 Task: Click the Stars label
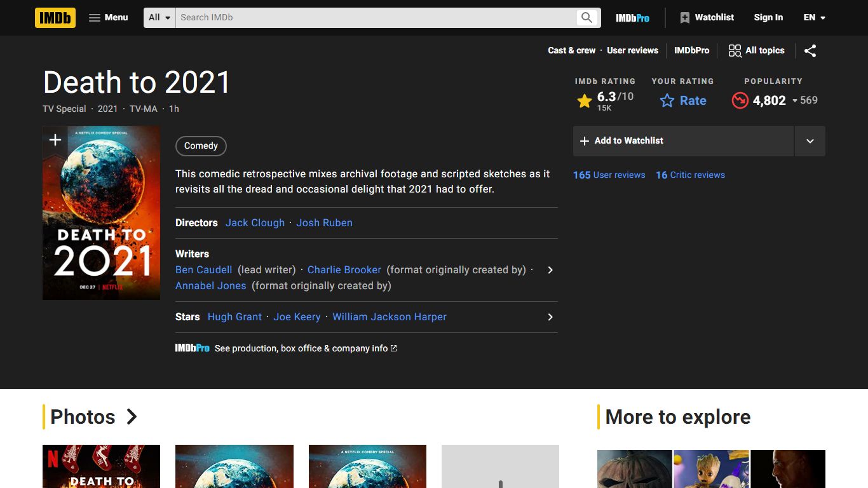coord(187,317)
